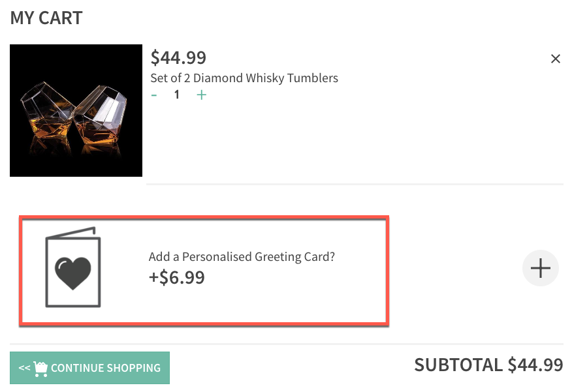Viewport: 572px width, 392px height.
Task: Click the Continue Shopping button label
Action: pos(106,368)
